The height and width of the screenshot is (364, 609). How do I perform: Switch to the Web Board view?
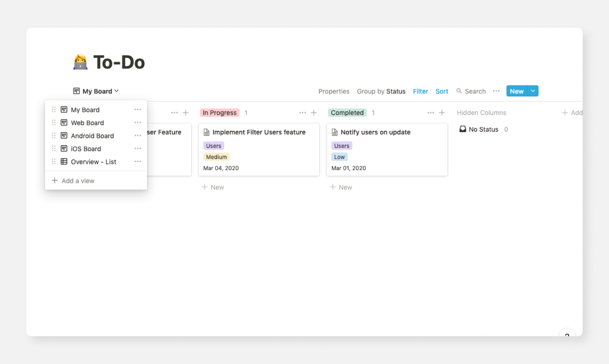click(87, 123)
